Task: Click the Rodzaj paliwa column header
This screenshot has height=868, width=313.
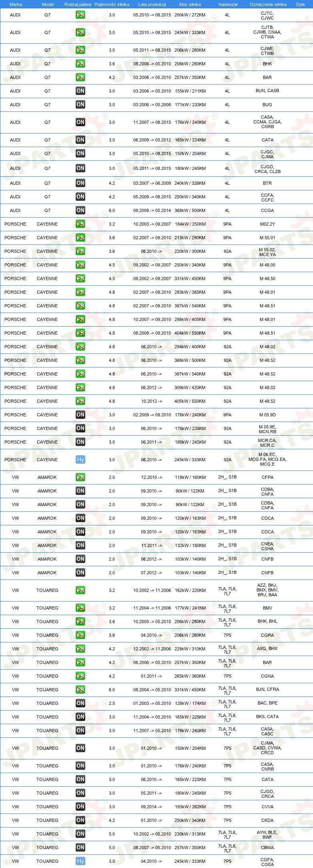Action: [x=78, y=4]
